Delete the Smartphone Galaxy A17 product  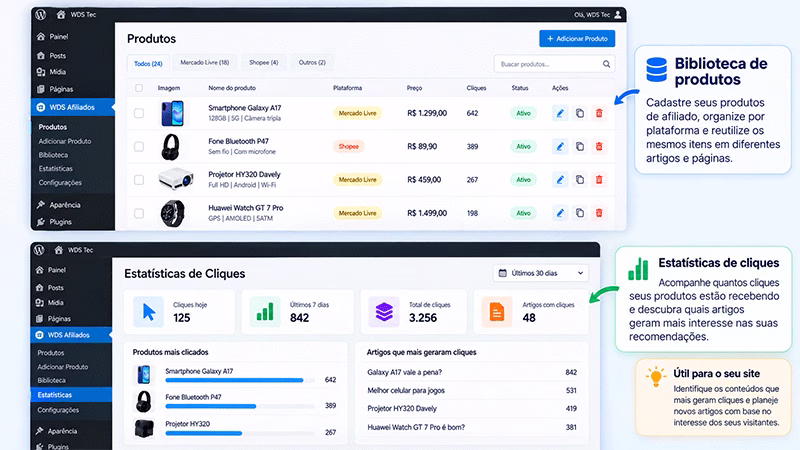(599, 113)
